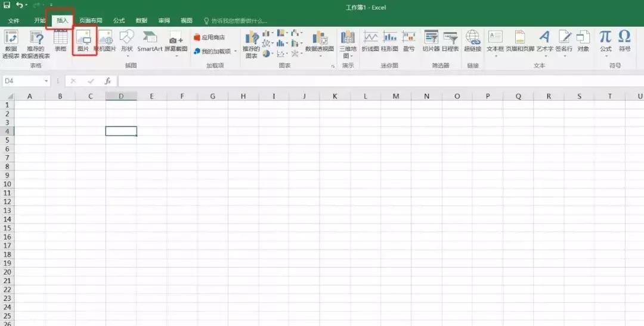Open the Name Box dropdown arrow

[46, 81]
